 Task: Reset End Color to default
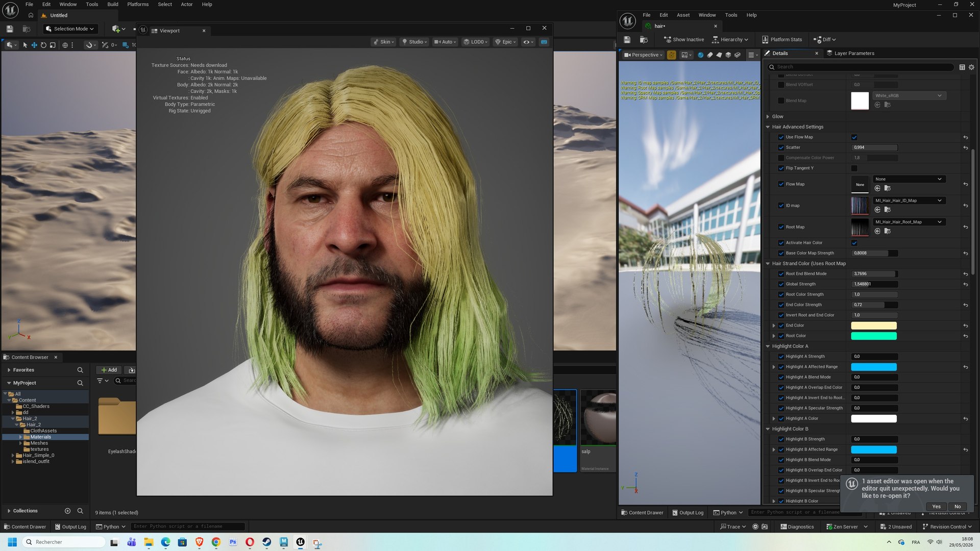[x=966, y=325]
